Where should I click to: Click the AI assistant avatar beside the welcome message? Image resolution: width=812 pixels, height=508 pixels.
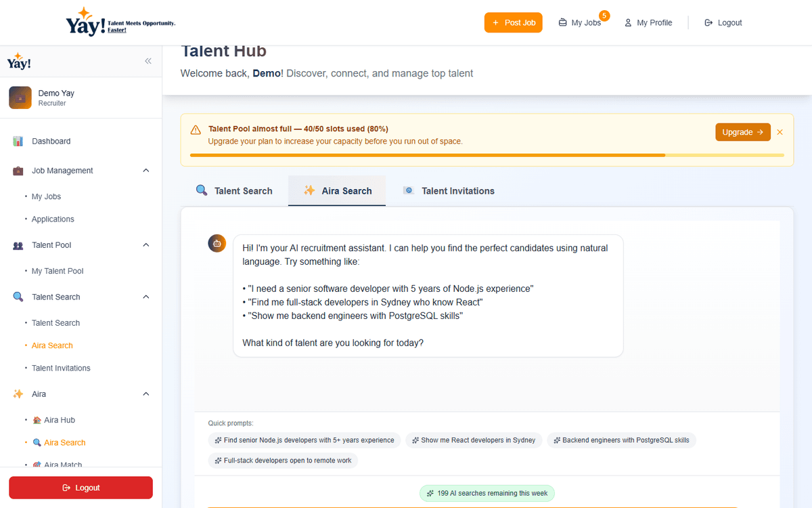click(x=217, y=242)
